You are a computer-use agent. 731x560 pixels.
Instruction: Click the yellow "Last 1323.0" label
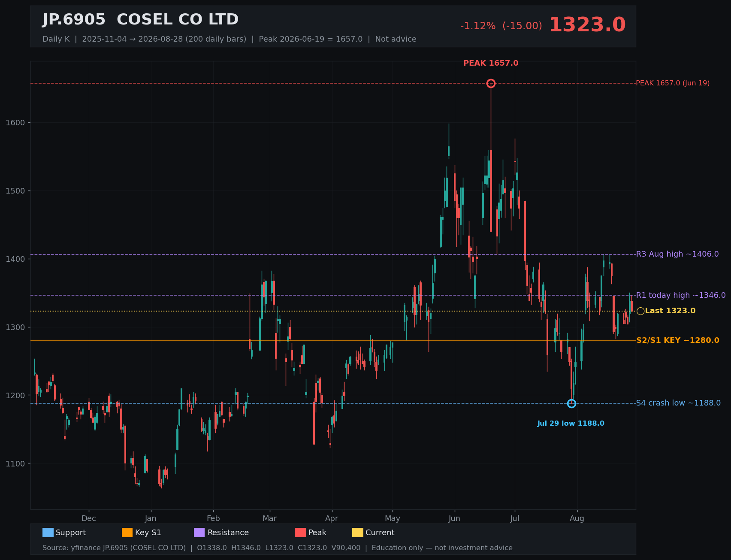(x=670, y=311)
